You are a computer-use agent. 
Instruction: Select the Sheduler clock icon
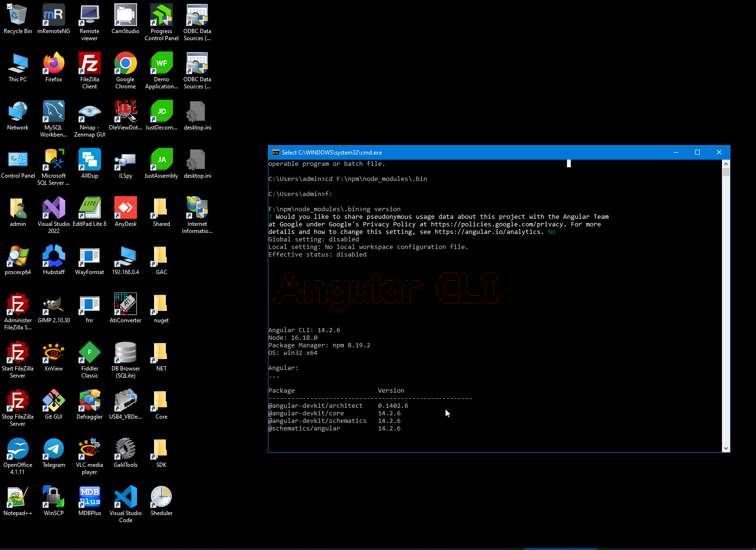[162, 501]
